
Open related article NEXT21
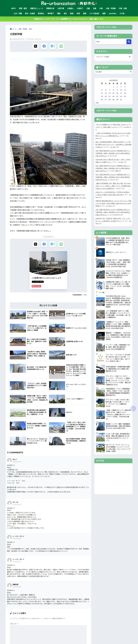point(68,412)
